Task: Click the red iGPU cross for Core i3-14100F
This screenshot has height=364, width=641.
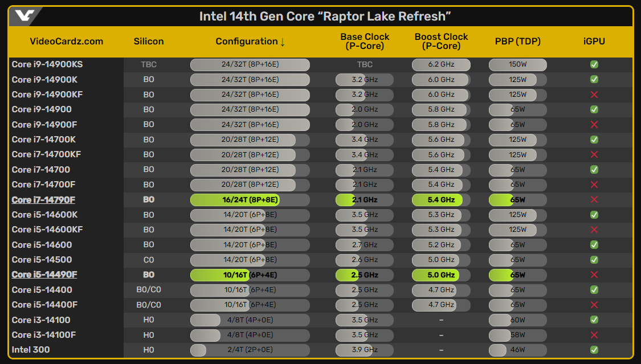Action: (594, 335)
